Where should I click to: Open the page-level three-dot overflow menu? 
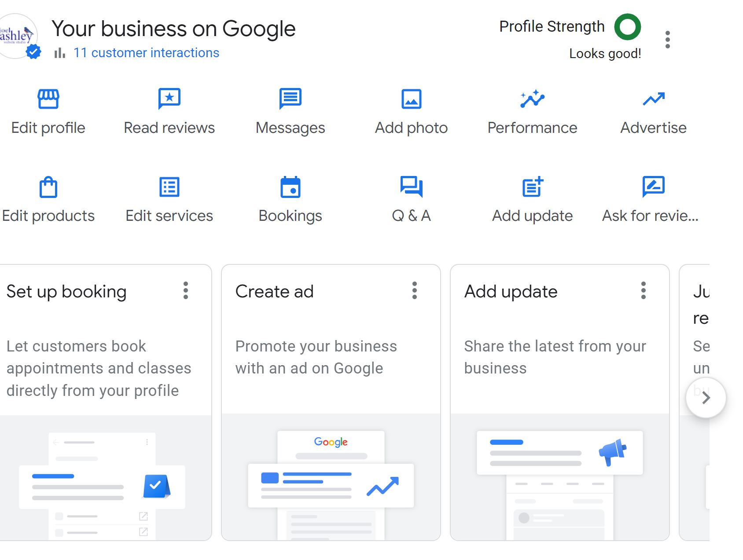[x=668, y=39]
